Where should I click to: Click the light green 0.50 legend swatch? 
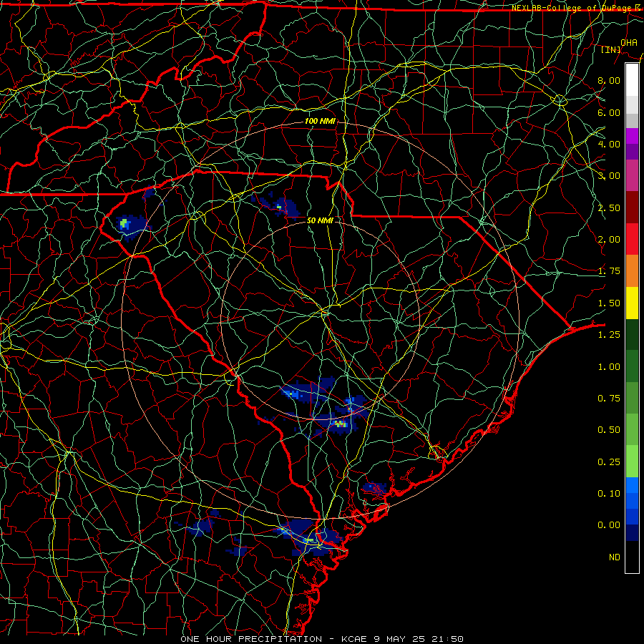632,429
